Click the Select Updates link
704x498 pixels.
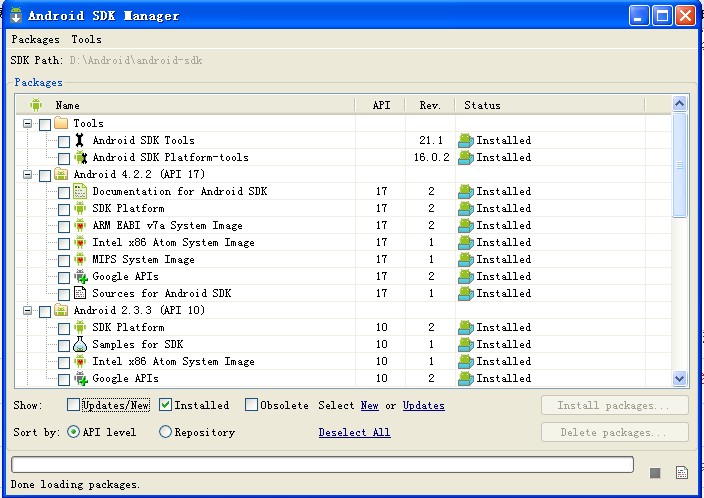pos(423,405)
